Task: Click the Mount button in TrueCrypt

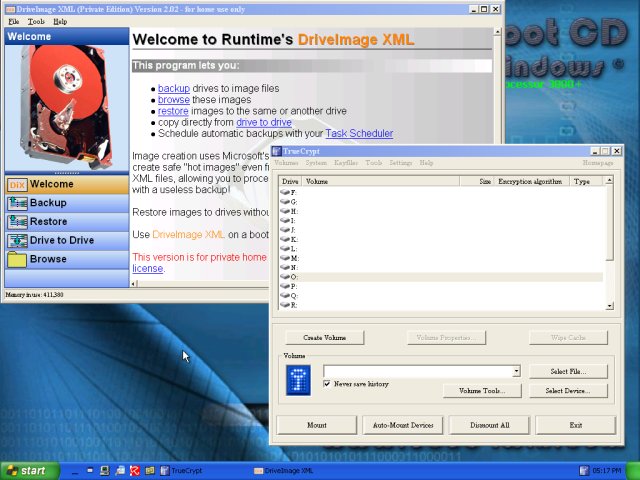Action: pos(317,425)
